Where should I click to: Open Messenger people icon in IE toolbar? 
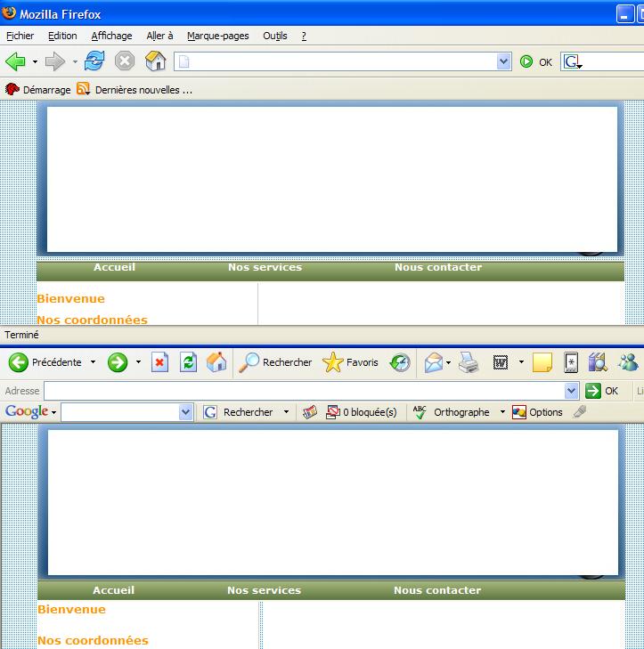pyautogui.click(x=628, y=362)
